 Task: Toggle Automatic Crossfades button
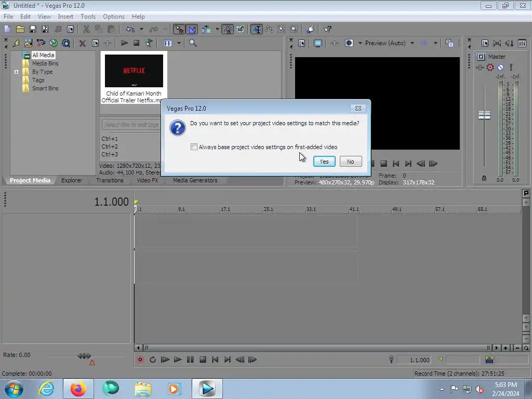192,29
